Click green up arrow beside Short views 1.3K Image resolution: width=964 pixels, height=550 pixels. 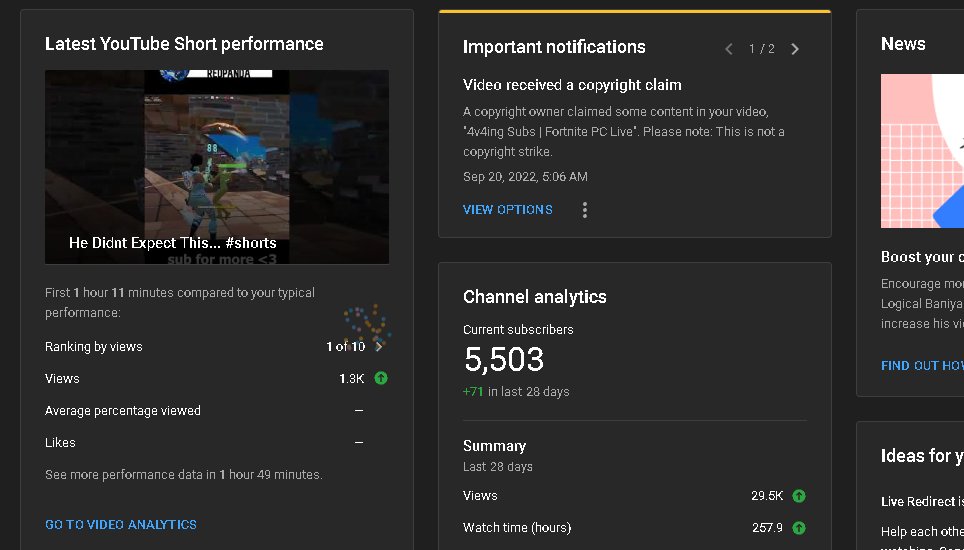tap(381, 379)
